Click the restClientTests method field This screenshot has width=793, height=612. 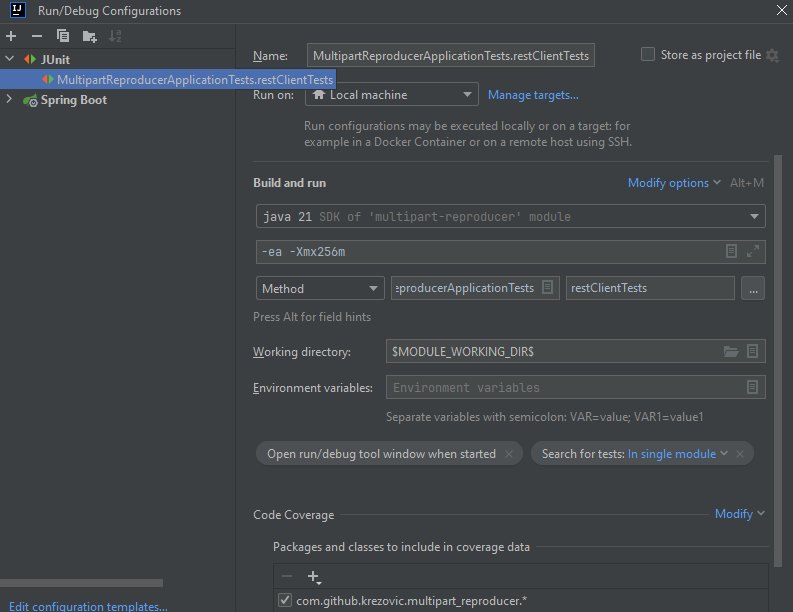pyautogui.click(x=650, y=288)
